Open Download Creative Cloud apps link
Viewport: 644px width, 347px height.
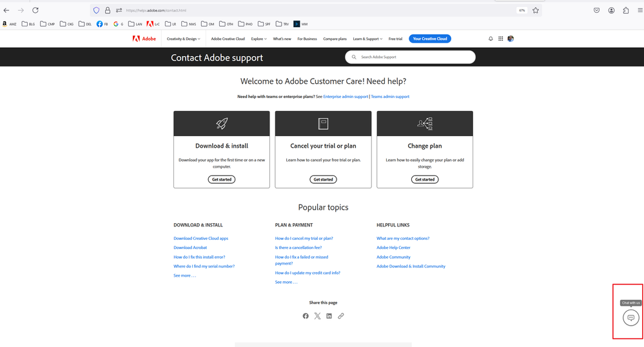click(201, 239)
